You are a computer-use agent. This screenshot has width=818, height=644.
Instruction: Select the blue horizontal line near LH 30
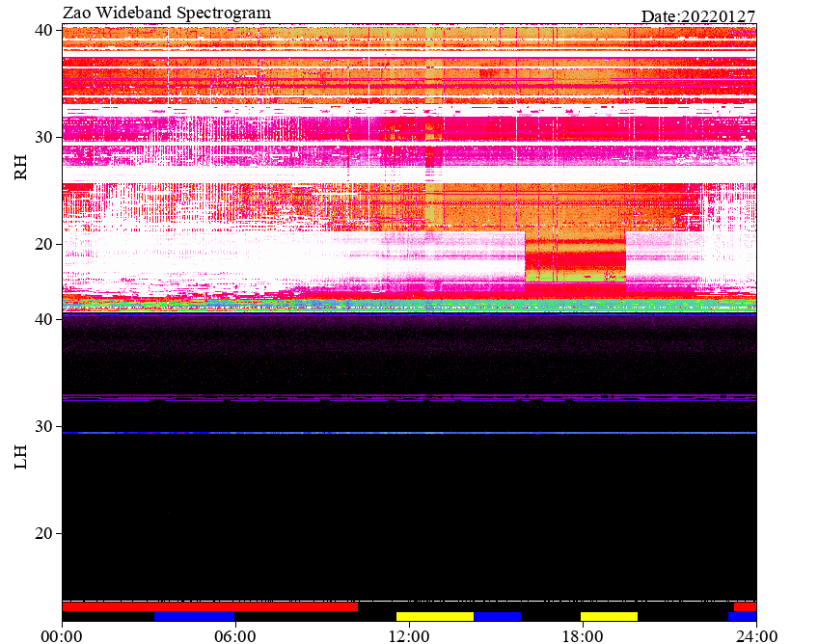409,433
